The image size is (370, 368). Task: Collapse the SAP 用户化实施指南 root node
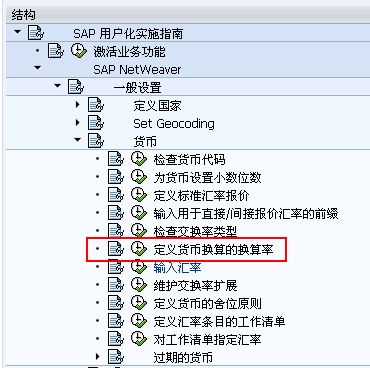point(17,32)
